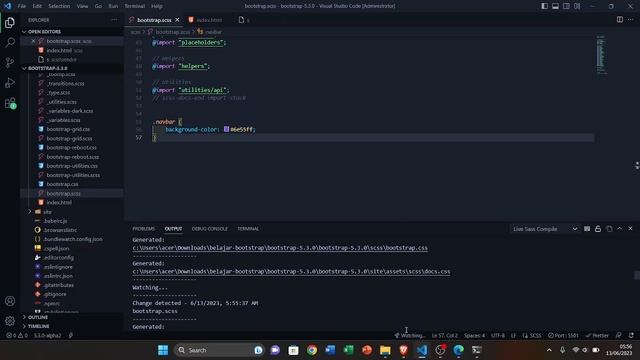Click errors and warnings count in status bar
Image resolution: width=640 pixels, height=360 pixels.
17,335
